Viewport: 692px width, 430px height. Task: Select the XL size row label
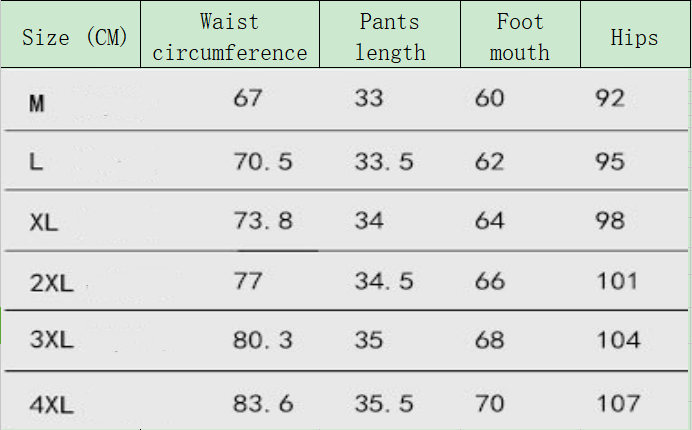44,223
